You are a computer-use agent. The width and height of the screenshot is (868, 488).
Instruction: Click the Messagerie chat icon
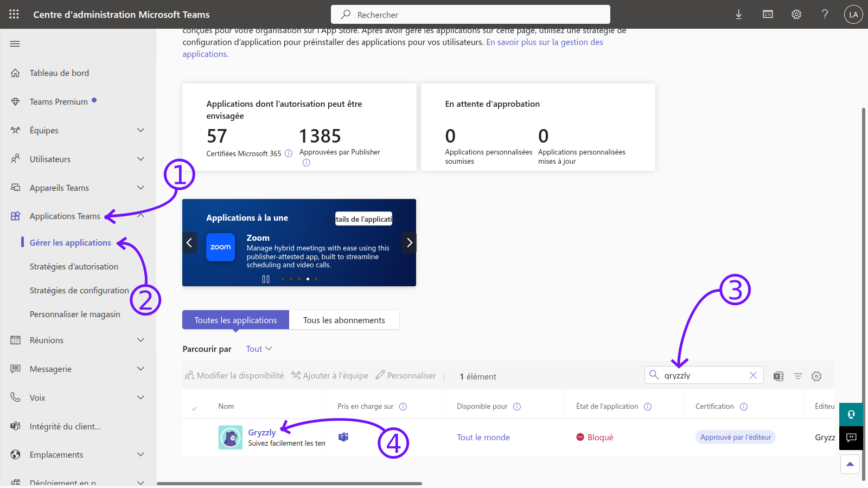click(16, 369)
